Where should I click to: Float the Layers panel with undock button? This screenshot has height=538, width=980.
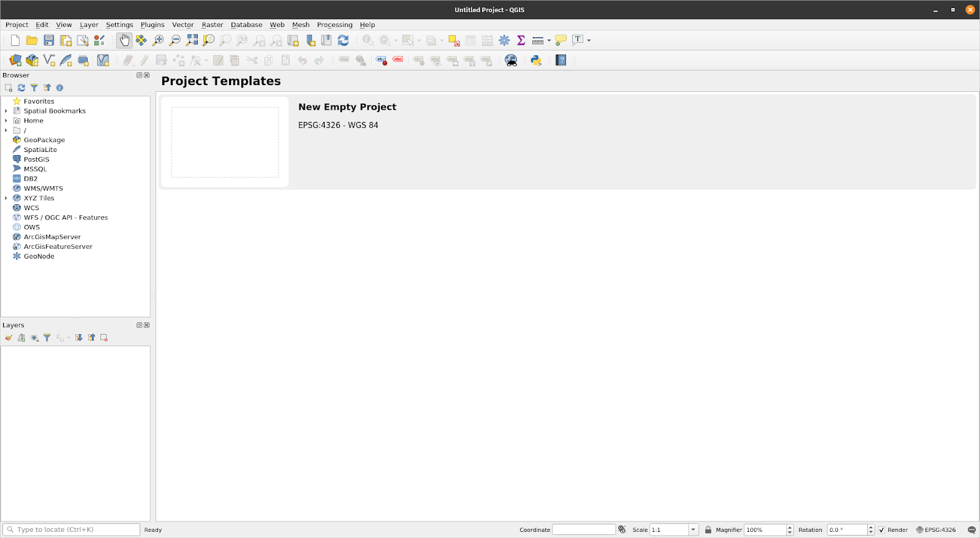tap(139, 325)
